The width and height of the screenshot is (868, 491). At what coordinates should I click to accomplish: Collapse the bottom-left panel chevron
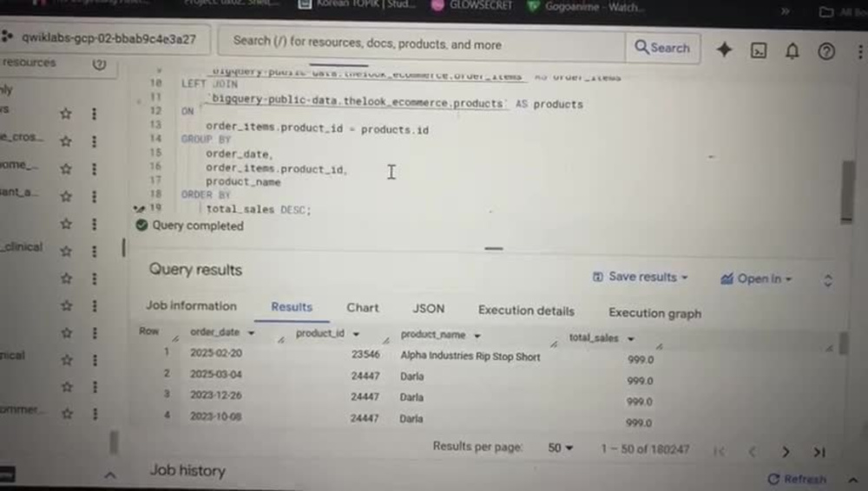tap(110, 475)
